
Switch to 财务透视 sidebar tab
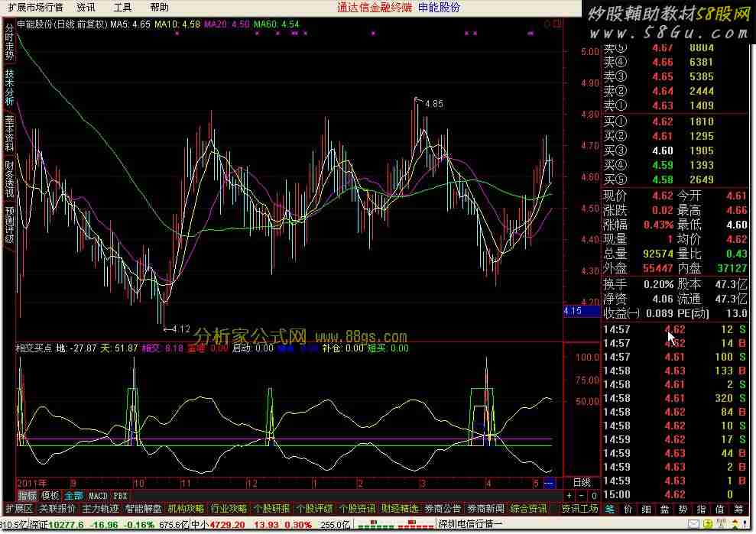[9, 179]
